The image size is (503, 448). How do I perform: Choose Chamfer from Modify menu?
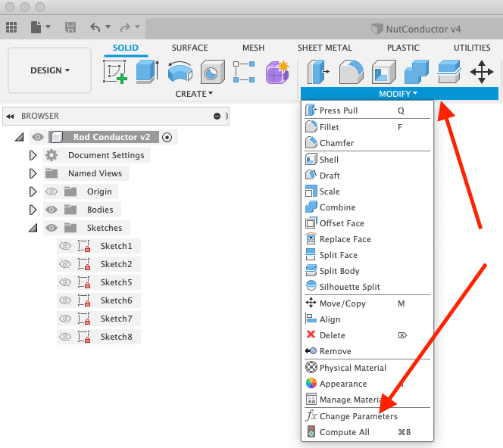coord(367,143)
